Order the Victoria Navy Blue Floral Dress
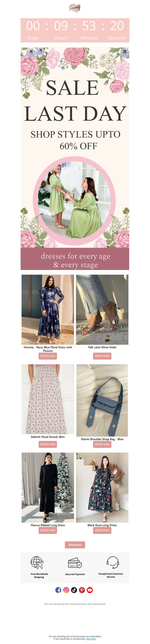 coord(48,356)
